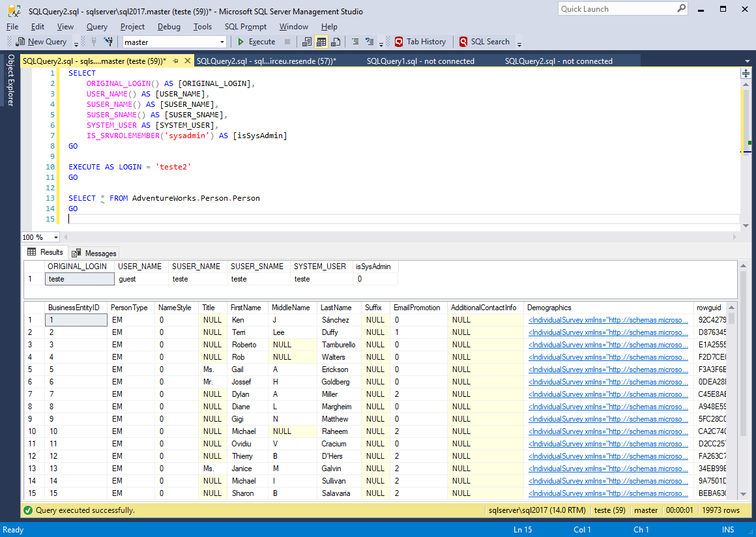Open Tab History
The width and height of the screenshot is (756, 537).
[x=420, y=42]
